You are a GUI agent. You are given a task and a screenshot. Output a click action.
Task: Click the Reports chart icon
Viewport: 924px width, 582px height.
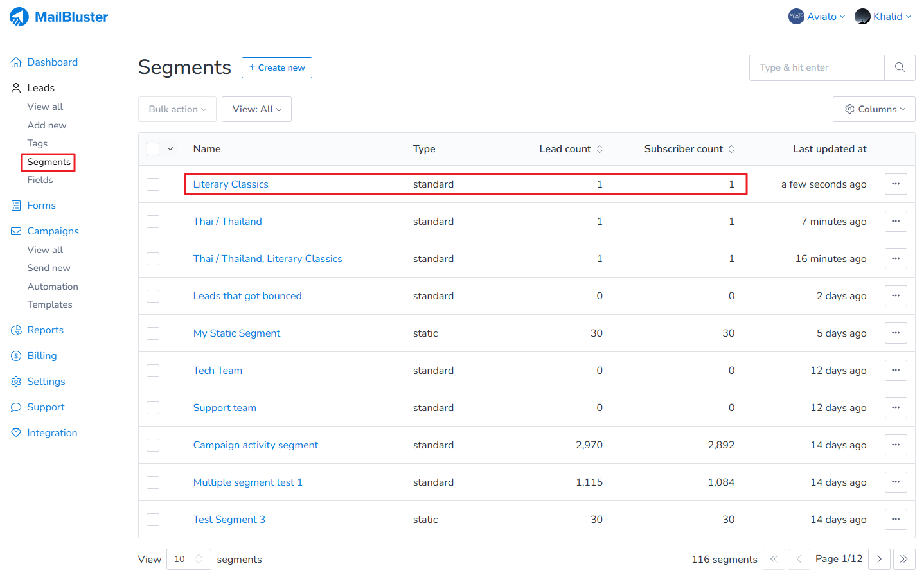16,330
